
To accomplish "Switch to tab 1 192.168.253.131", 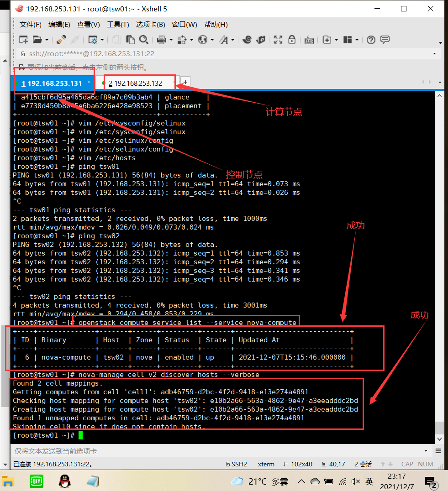I will pos(52,84).
